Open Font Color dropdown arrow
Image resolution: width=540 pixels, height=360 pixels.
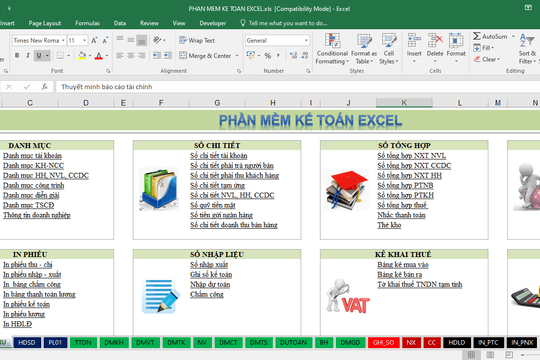(x=107, y=55)
